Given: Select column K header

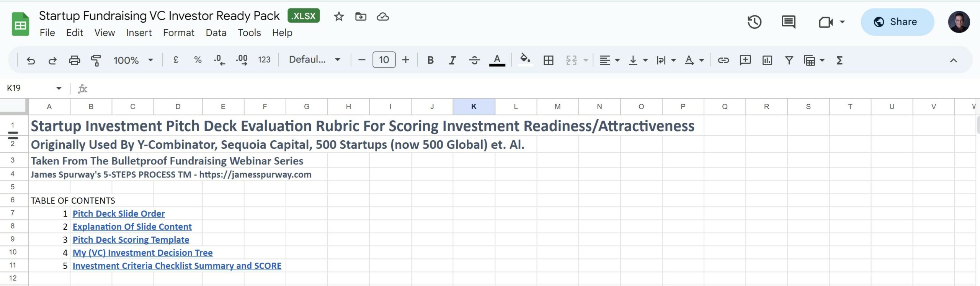Looking at the screenshot, I should click(x=474, y=107).
